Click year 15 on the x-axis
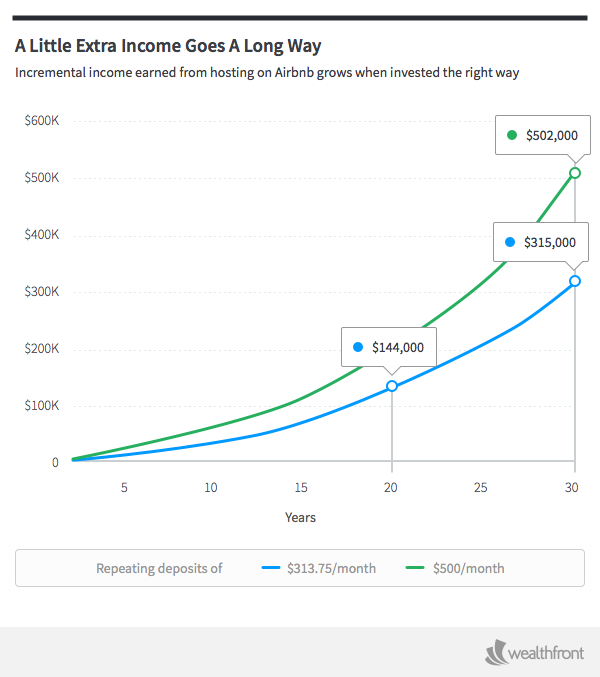600x677 pixels. pyautogui.click(x=301, y=488)
